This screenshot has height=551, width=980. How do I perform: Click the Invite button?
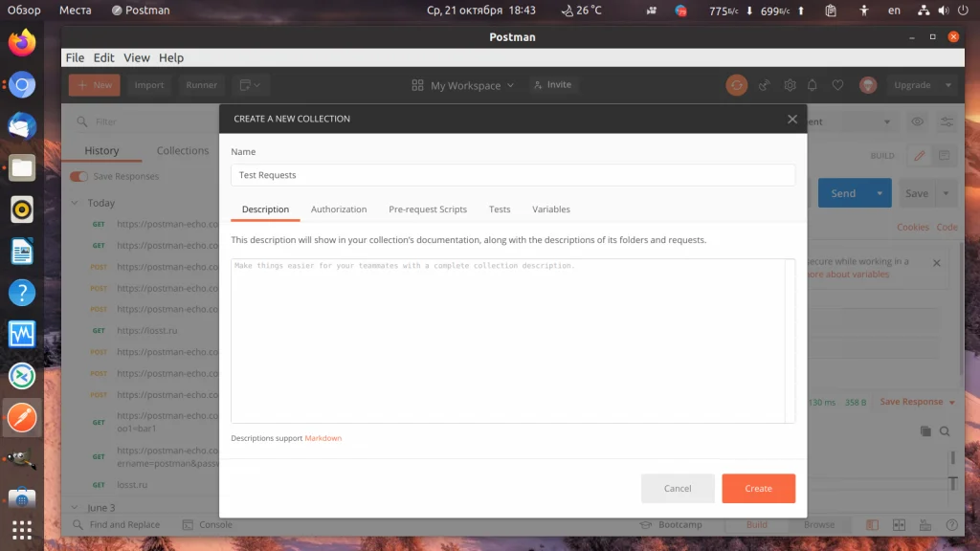552,84
